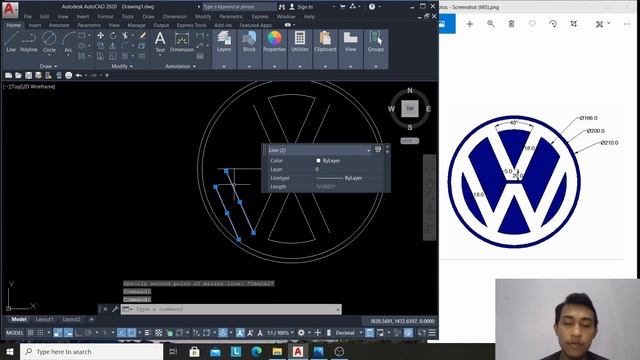The image size is (640, 360).
Task: Toggle the drawing grid display in status bar
Action: coord(31,333)
